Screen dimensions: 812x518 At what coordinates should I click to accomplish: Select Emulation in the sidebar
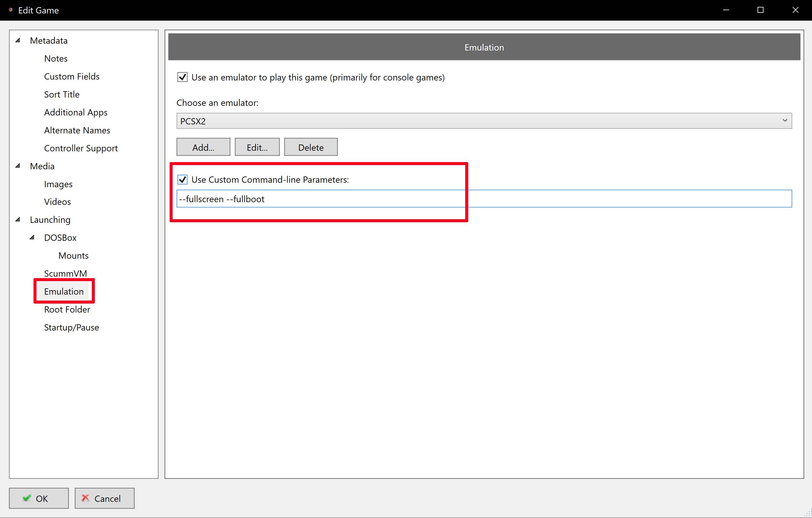tap(64, 291)
